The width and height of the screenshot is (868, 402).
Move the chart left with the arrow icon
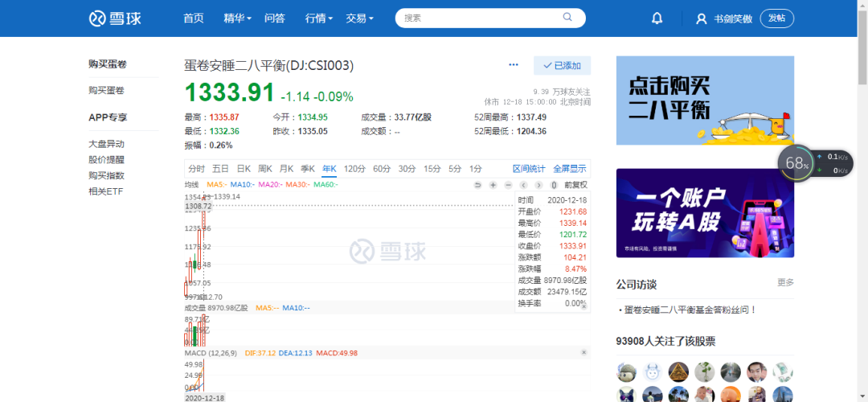click(524, 185)
